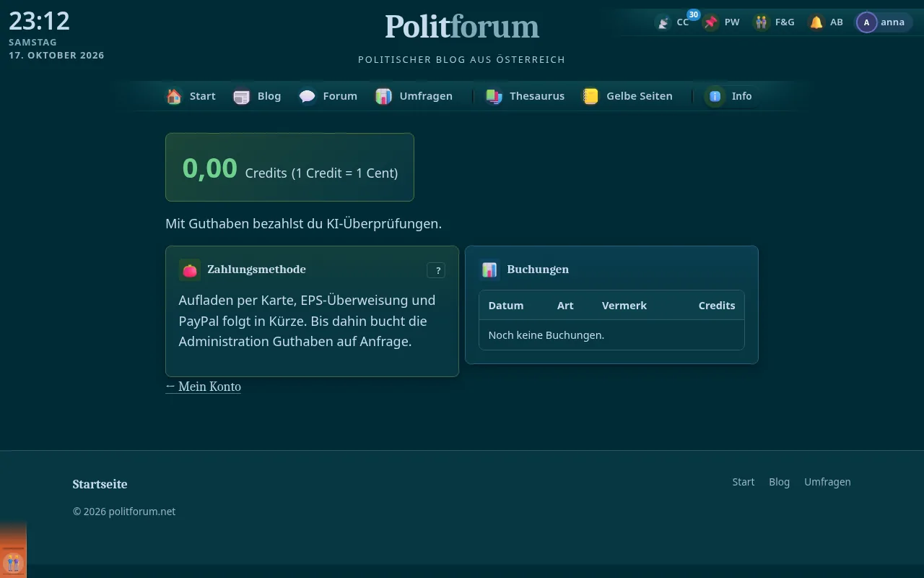
Task: Click the anna user avatar
Action: [866, 22]
